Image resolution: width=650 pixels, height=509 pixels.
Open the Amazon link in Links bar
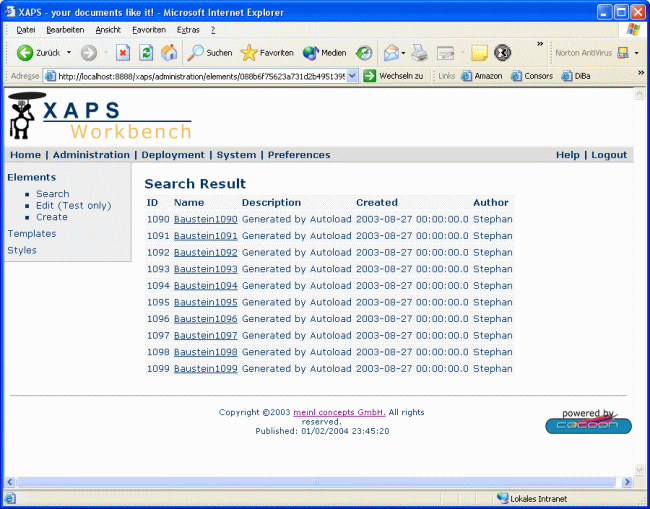click(481, 76)
